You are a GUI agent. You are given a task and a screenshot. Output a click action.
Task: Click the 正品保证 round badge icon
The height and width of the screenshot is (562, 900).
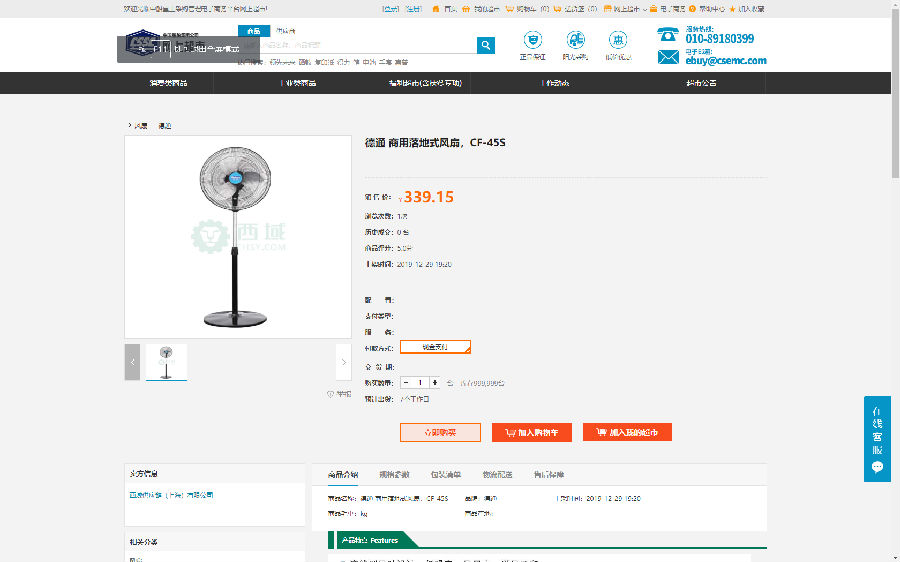point(532,40)
